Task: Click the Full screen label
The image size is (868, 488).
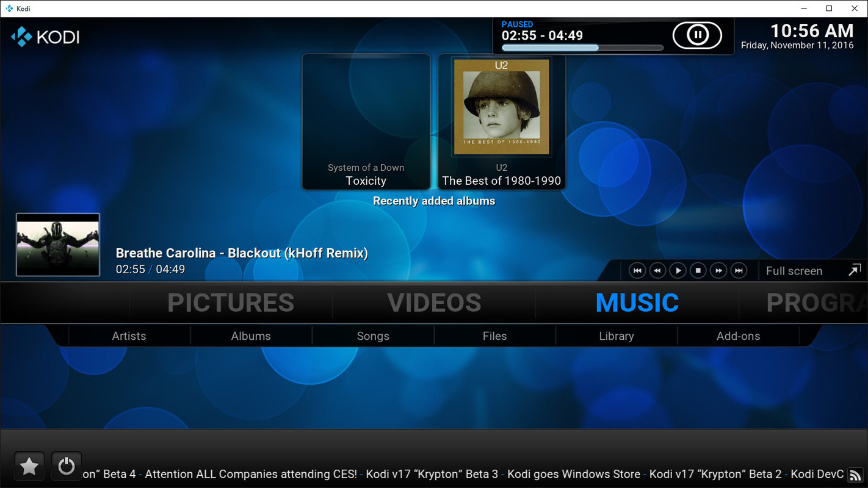Action: 794,271
